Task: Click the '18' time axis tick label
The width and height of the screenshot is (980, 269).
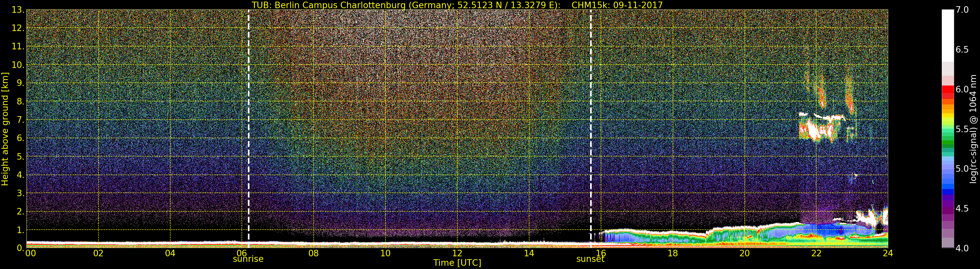Action: click(673, 253)
